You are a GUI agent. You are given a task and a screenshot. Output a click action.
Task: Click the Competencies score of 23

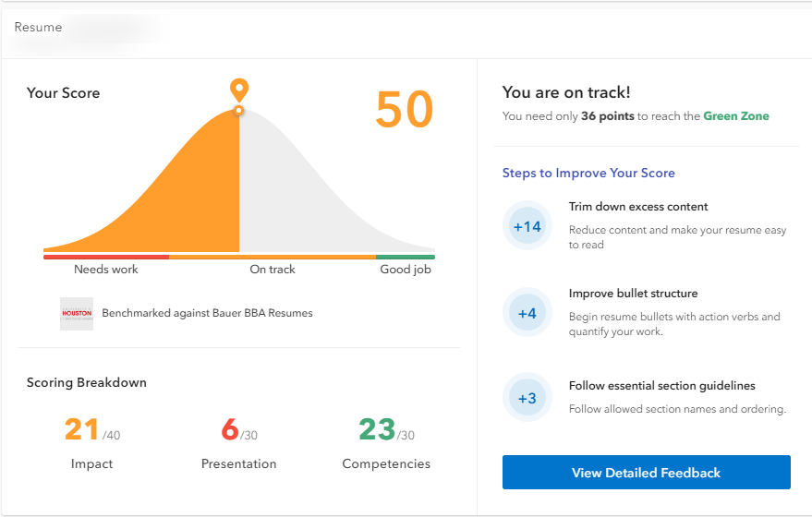coord(377,430)
